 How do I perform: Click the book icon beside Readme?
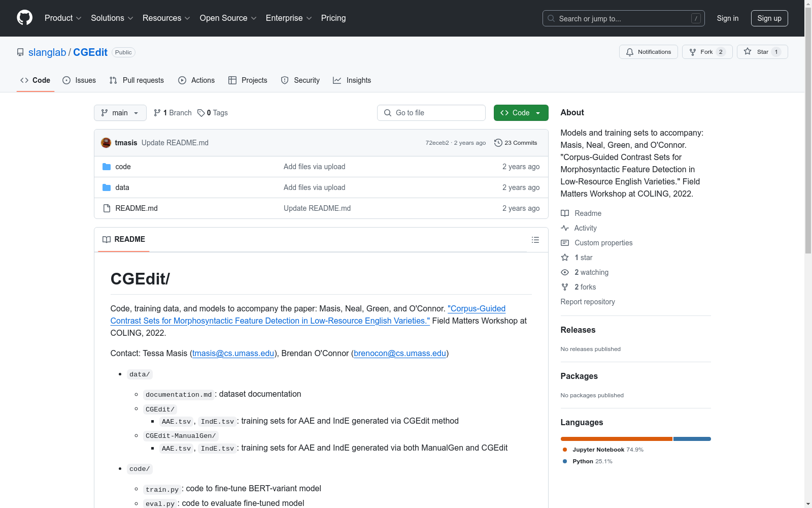tap(565, 213)
